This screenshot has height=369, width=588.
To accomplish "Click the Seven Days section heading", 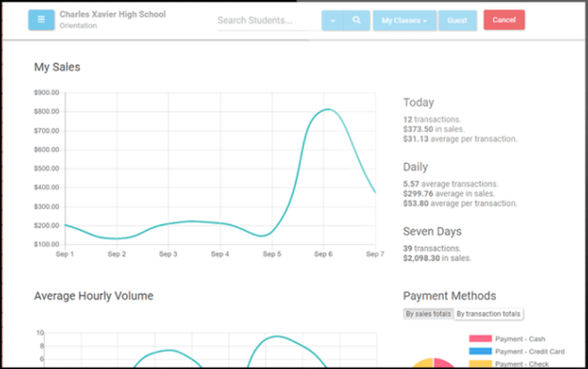I will (432, 231).
